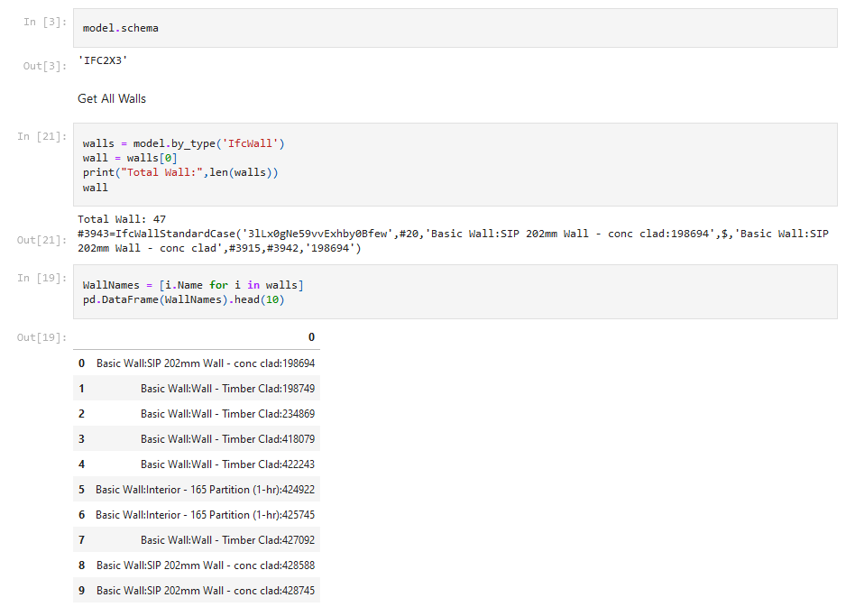Click the WallNames list comprehension line
This screenshot has height=616, width=855.
tap(193, 285)
